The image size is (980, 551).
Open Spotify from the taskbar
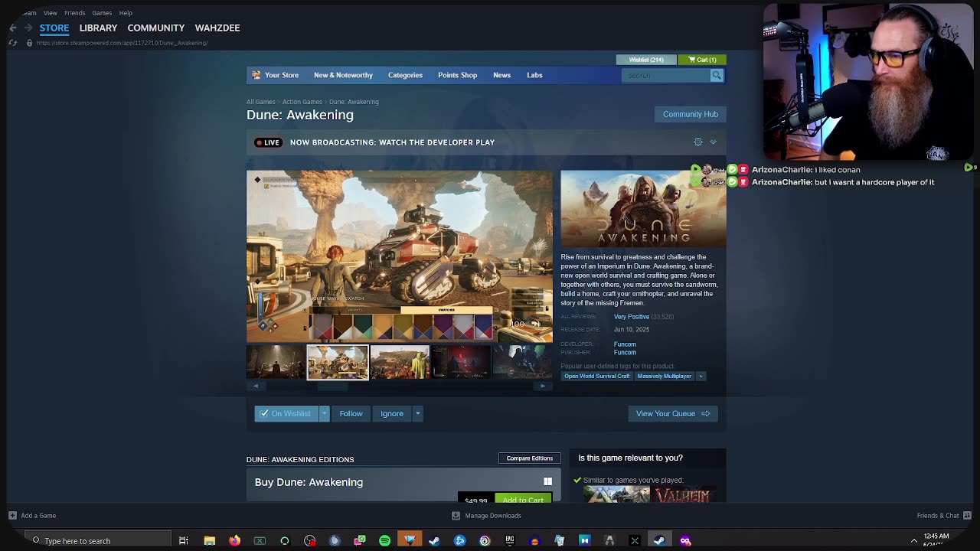pyautogui.click(x=384, y=541)
